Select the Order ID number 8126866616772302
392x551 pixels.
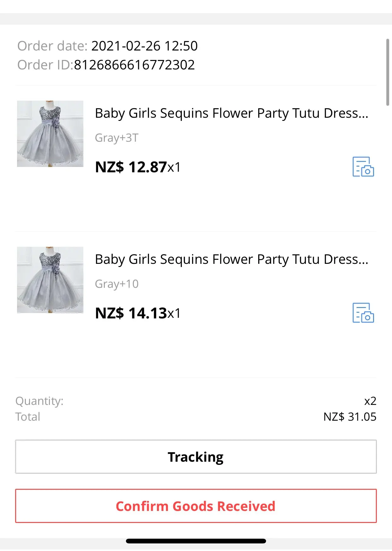coord(134,65)
